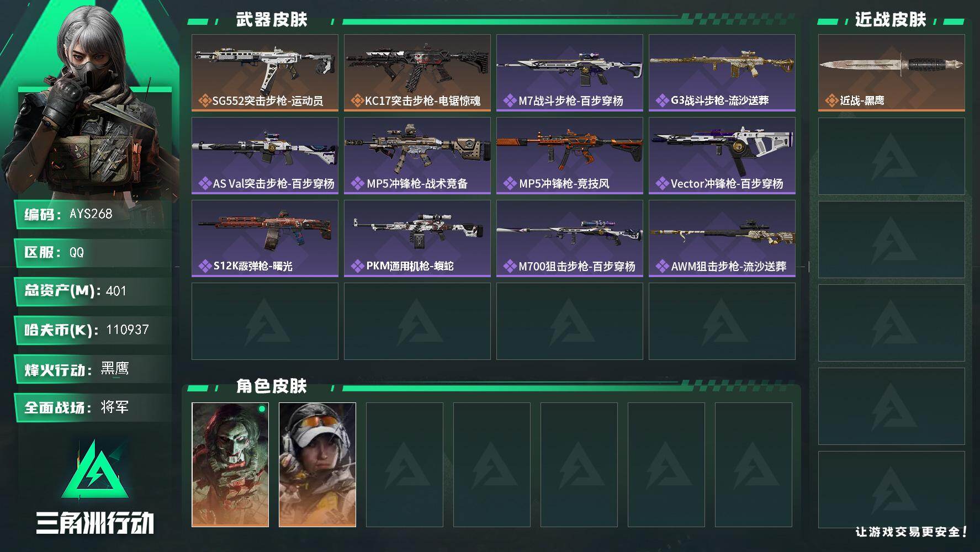
Task: Select the AWM狙击步枪-流沙送葬 skin
Action: pyautogui.click(x=722, y=238)
